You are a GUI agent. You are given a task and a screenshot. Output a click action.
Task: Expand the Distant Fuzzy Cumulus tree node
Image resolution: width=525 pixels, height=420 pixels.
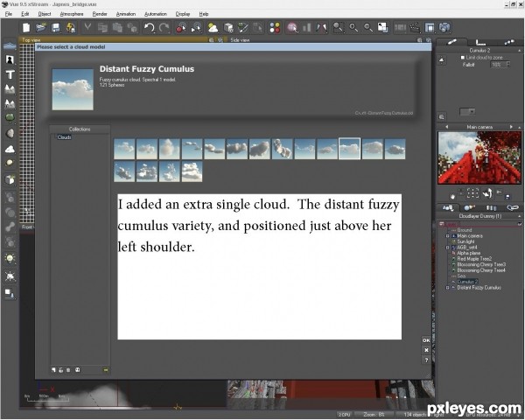(x=448, y=288)
